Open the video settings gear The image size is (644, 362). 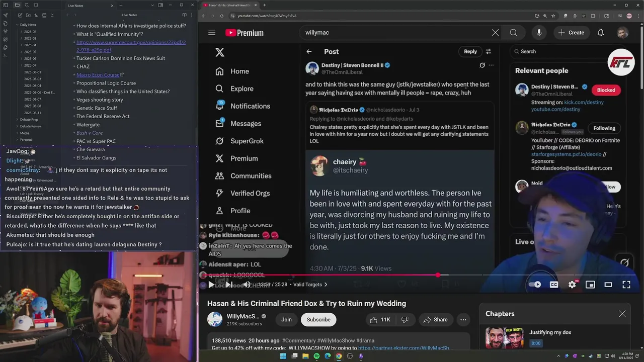[x=572, y=285]
